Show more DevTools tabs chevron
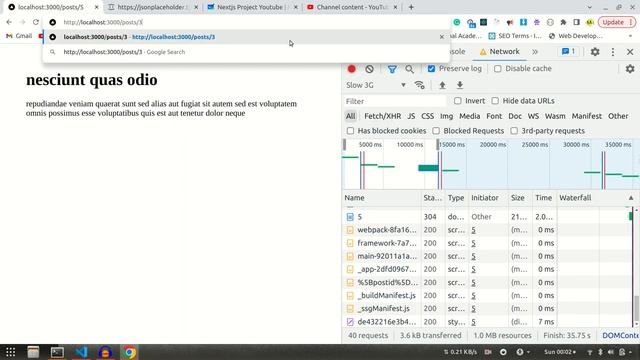 [x=535, y=52]
